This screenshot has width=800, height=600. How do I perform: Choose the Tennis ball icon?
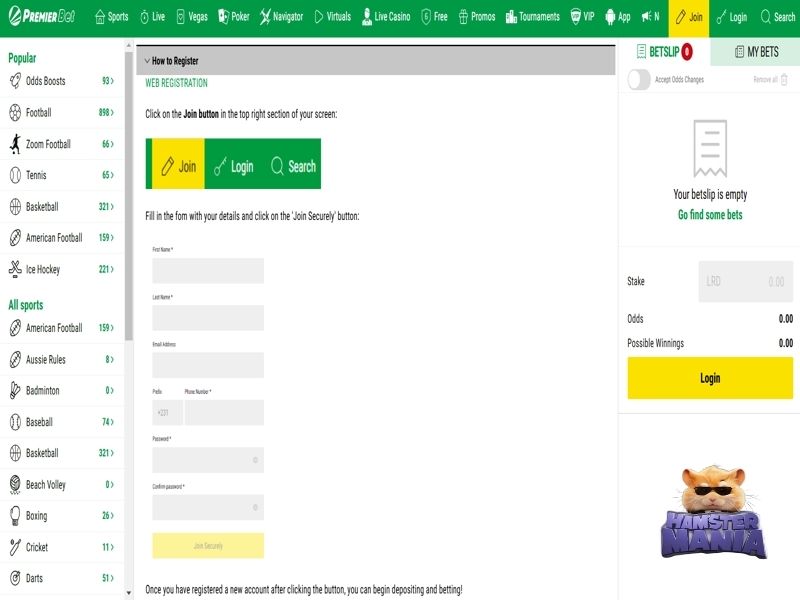point(15,176)
